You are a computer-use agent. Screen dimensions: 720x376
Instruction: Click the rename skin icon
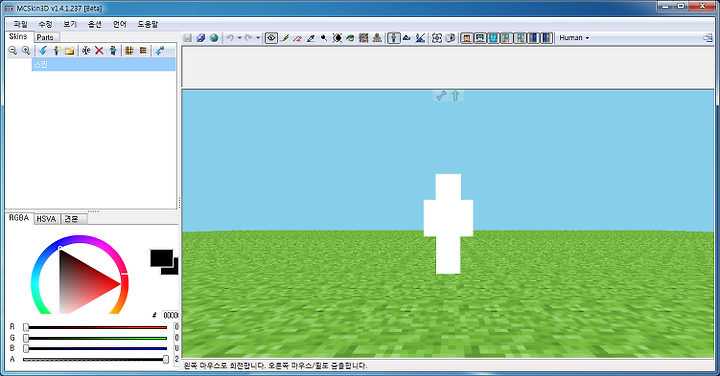tap(86, 51)
